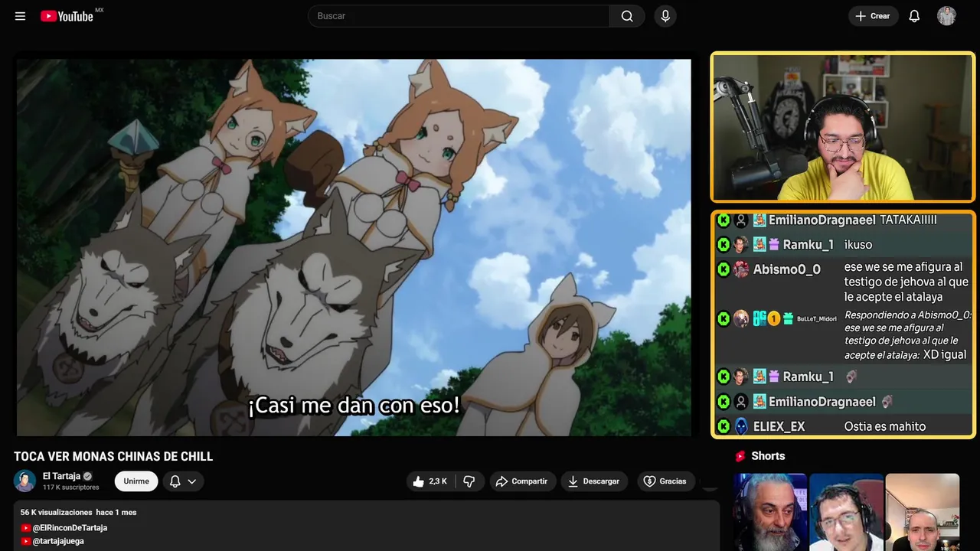Open the first Shorts thumbnail, bearded man

click(x=770, y=512)
